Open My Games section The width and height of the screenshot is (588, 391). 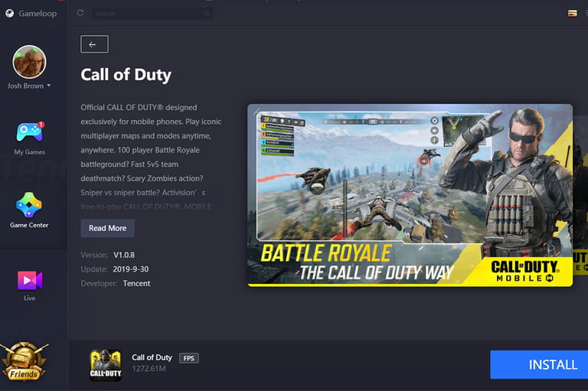click(x=29, y=138)
